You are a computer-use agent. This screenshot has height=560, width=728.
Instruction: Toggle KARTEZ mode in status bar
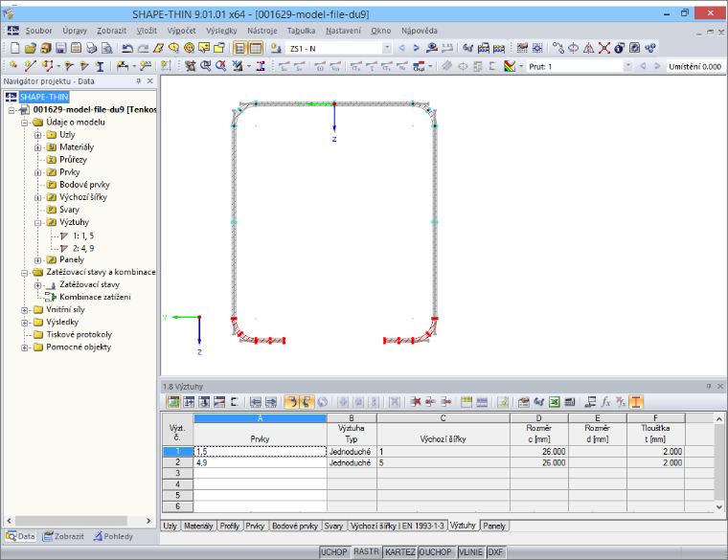pos(399,552)
